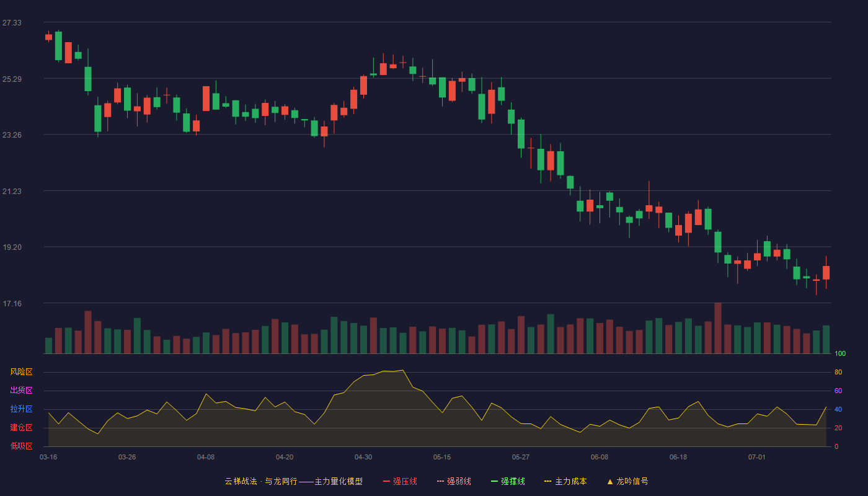Click the 07-01 date axis label
The image size is (868, 496).
757,457
